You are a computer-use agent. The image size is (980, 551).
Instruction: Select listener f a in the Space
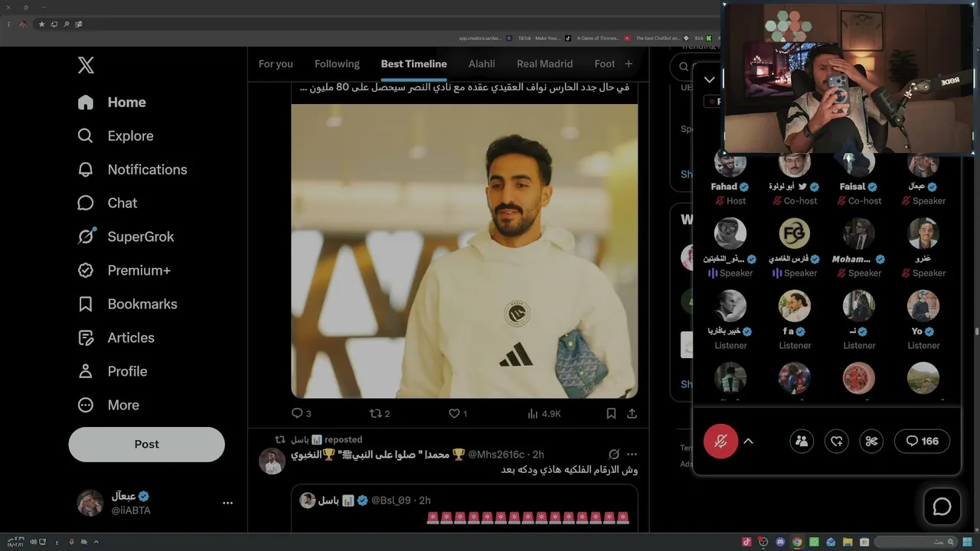tap(795, 321)
